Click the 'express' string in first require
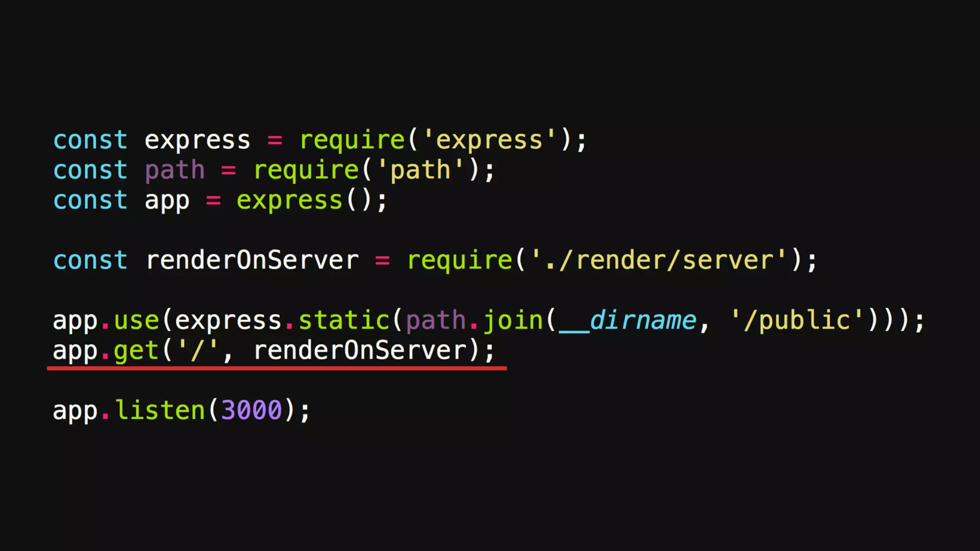The height and width of the screenshot is (551, 980). tap(489, 141)
